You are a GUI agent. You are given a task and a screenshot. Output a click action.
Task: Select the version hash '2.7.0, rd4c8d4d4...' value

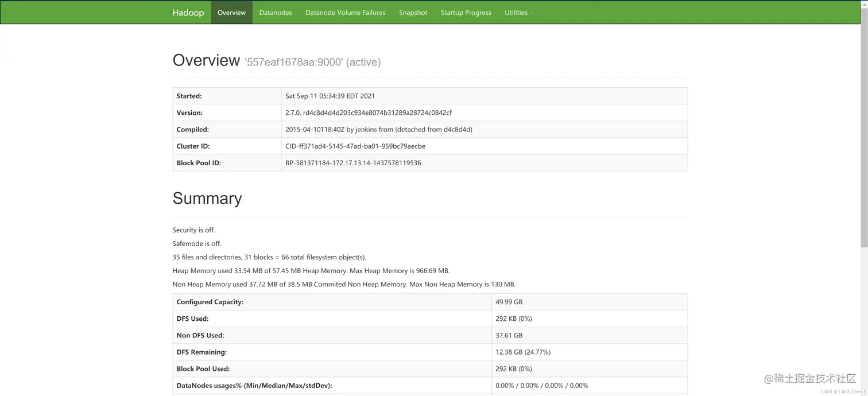369,112
